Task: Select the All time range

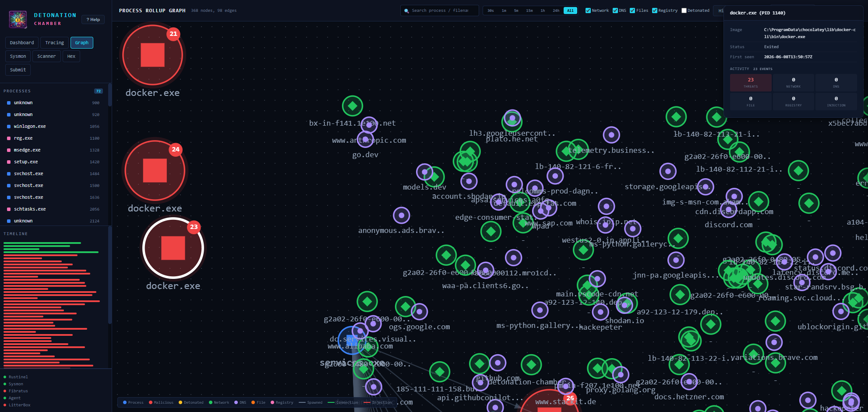Action: 570,11
